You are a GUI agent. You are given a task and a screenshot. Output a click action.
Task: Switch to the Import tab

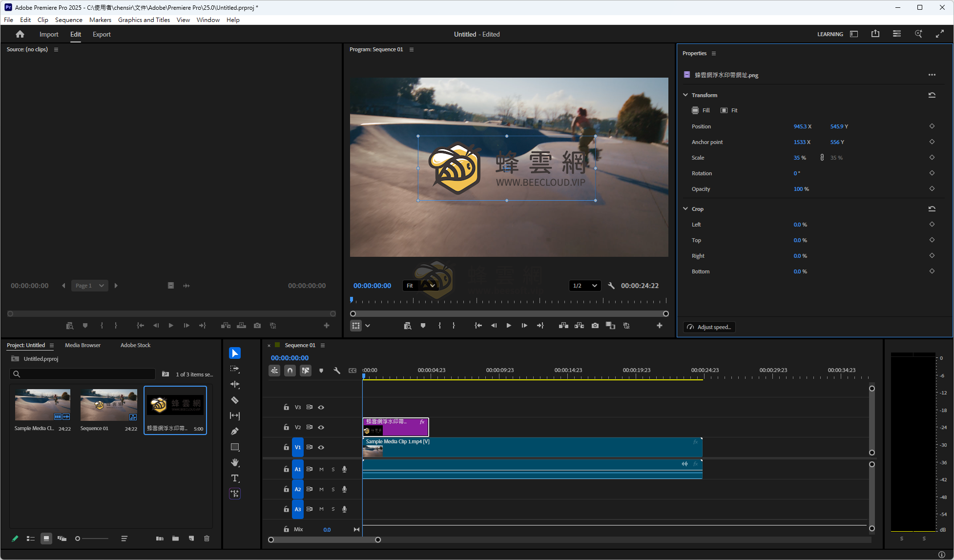[x=49, y=34]
